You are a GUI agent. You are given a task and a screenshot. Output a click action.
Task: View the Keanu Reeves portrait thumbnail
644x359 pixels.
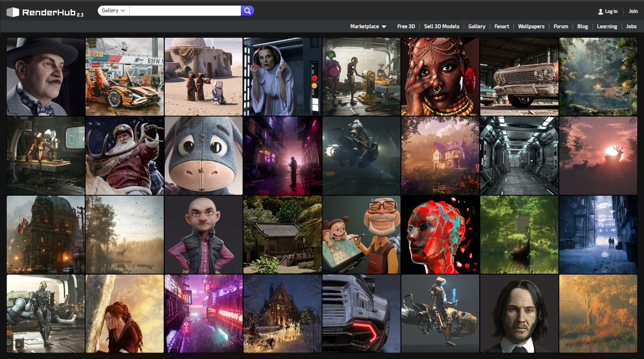pyautogui.click(x=519, y=313)
